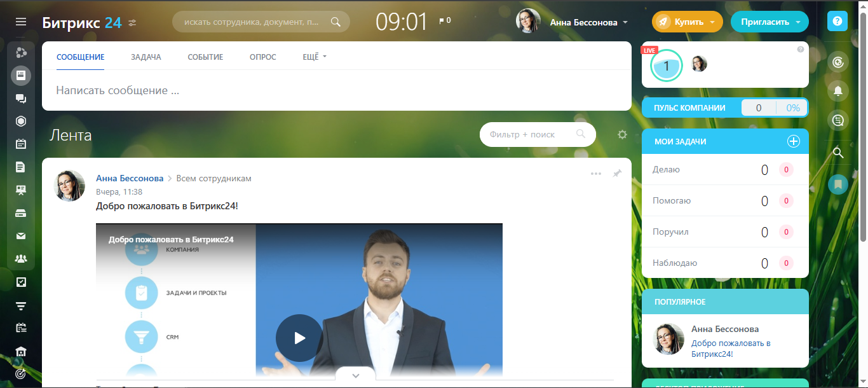The height and width of the screenshot is (388, 868).
Task: Open the Пульс компании widget
Action: click(x=725, y=107)
